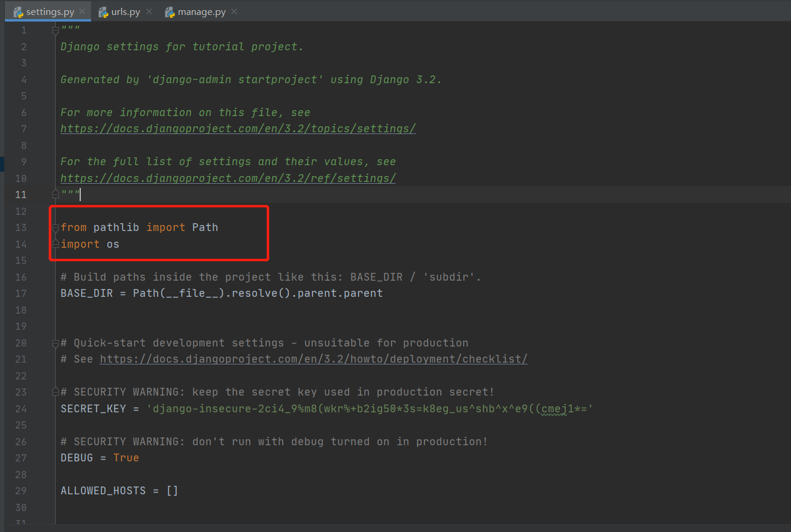This screenshot has height=532, width=791.
Task: Click the word 'pathlib' in line 13
Action: click(117, 227)
